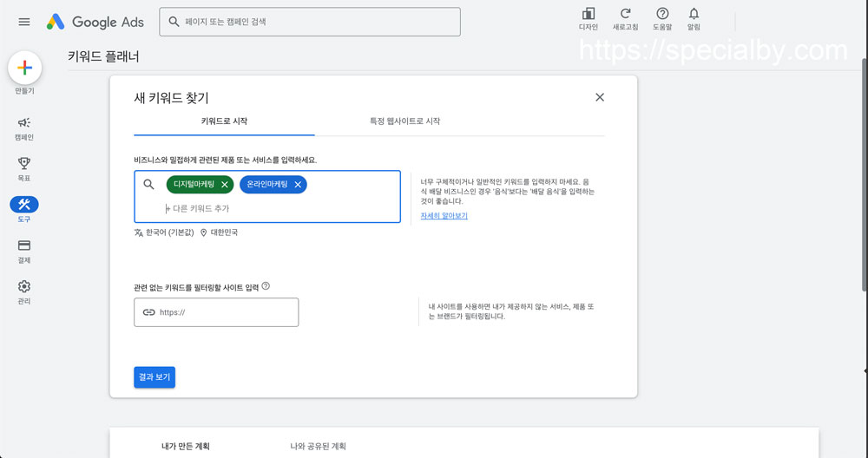The image size is (868, 458).
Task: Open 목표 trophy in the sidebar
Action: [x=23, y=169]
